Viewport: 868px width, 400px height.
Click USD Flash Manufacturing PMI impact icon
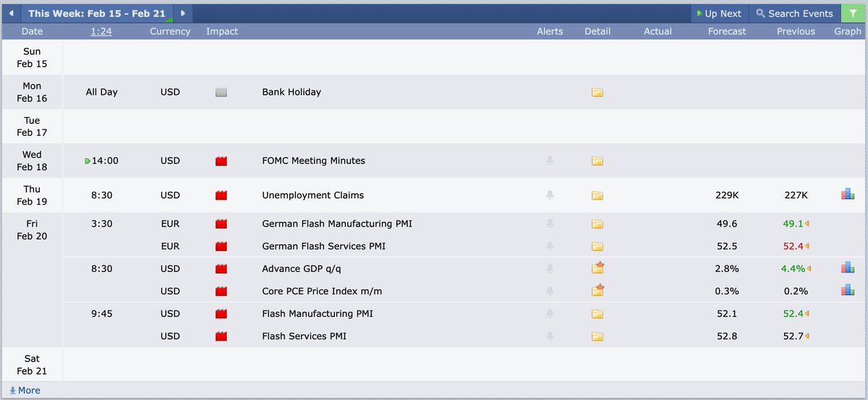221,314
